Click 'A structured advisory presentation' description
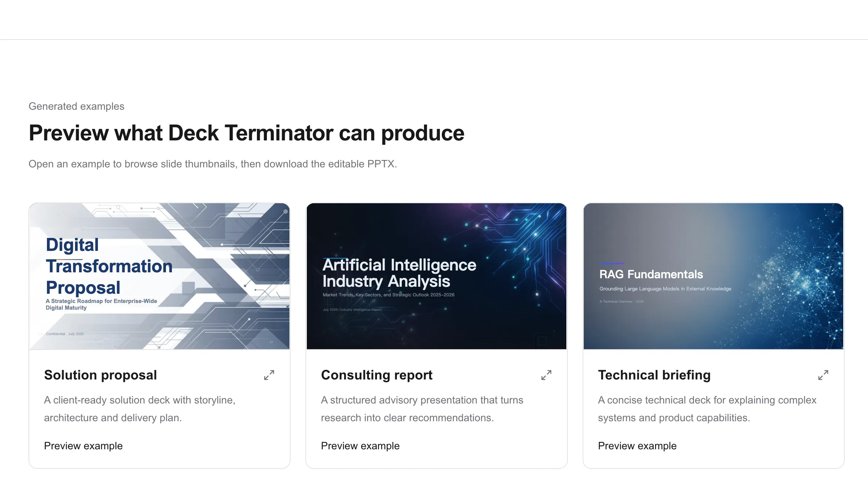The image size is (868, 504). 422,409
